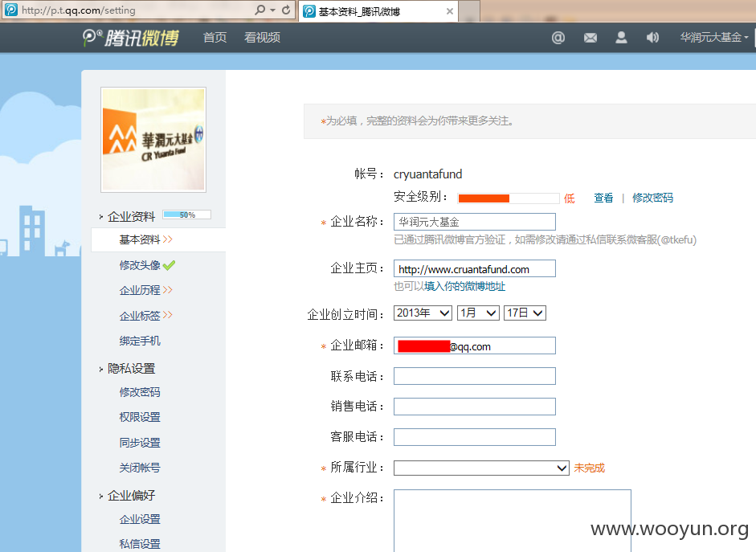Open the 华润元大基金 account dropdown

714,38
